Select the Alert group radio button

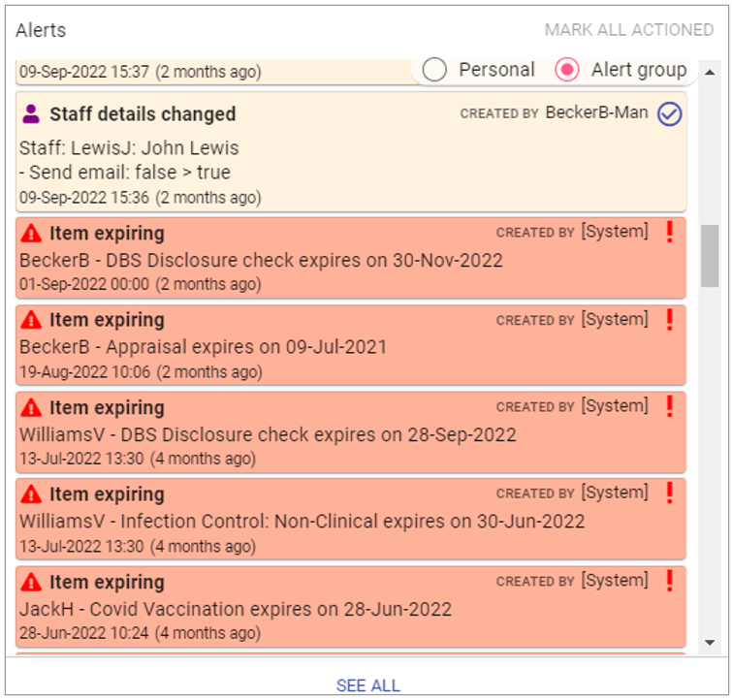[567, 70]
